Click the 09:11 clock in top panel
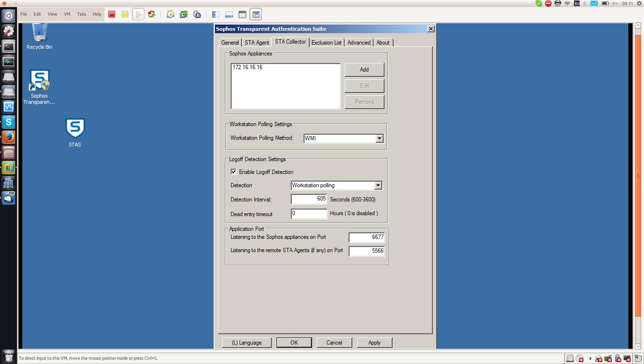644x364 pixels. [x=627, y=3]
